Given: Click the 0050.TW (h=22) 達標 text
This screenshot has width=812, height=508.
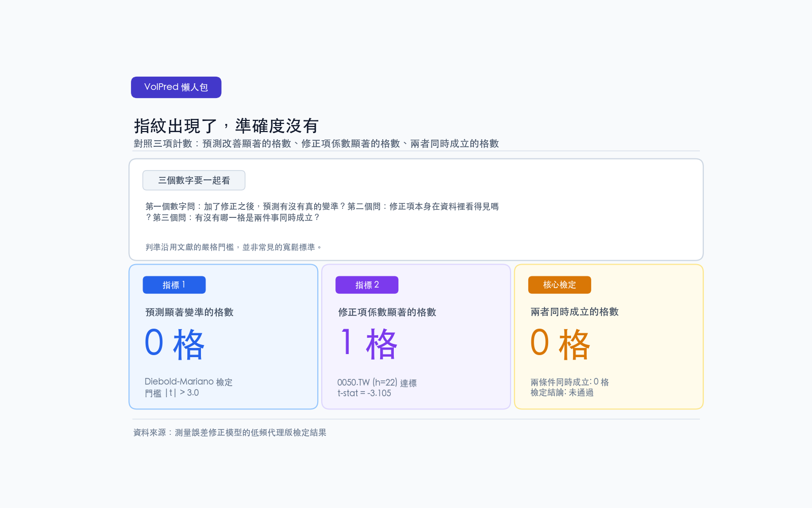Looking at the screenshot, I should coord(377,383).
